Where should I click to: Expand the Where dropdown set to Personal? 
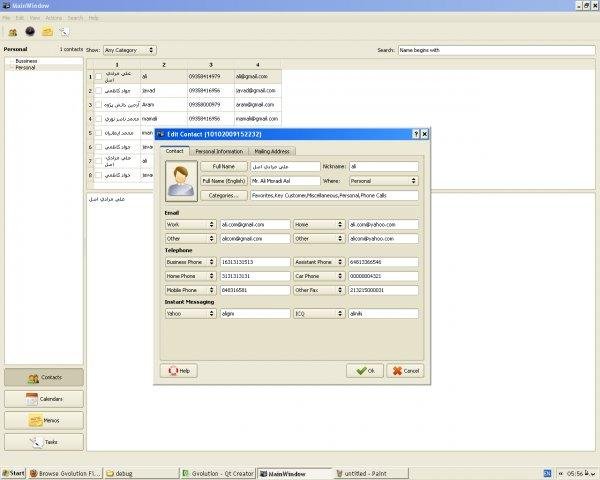[383, 181]
